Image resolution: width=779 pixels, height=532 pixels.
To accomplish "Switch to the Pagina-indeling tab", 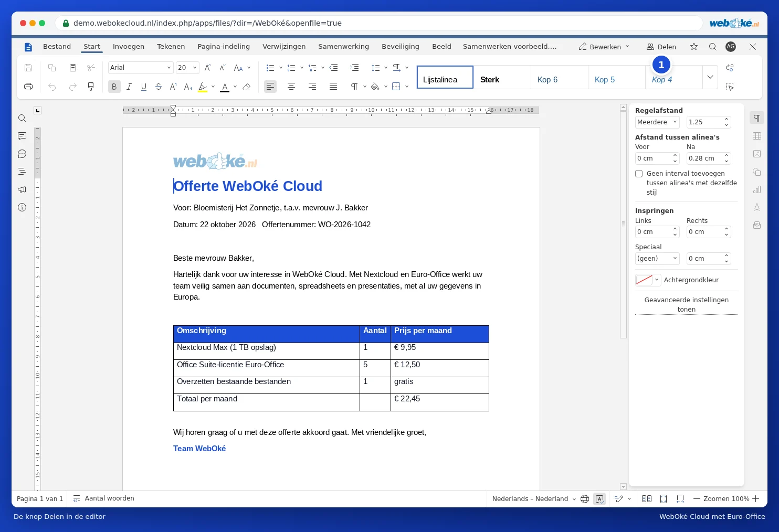I will coord(224,47).
